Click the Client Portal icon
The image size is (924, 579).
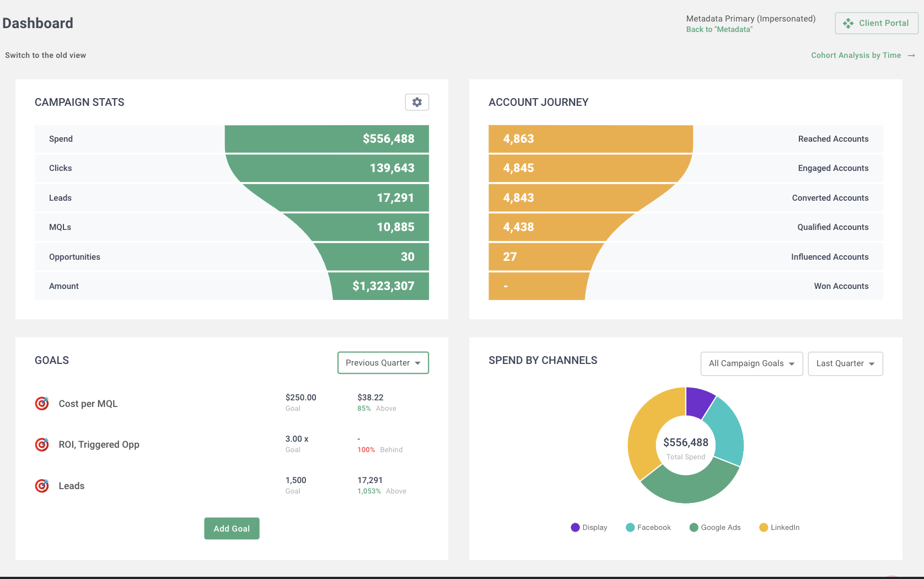[x=848, y=23]
